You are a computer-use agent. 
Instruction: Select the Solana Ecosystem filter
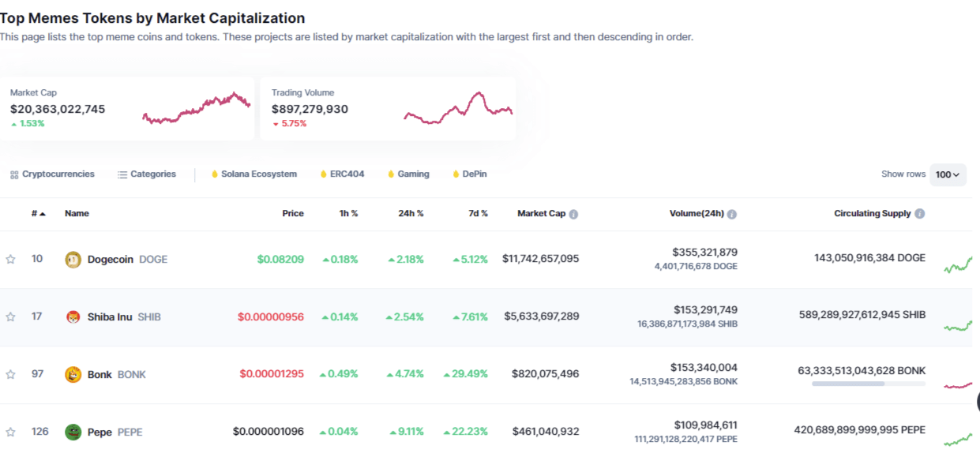pyautogui.click(x=254, y=174)
